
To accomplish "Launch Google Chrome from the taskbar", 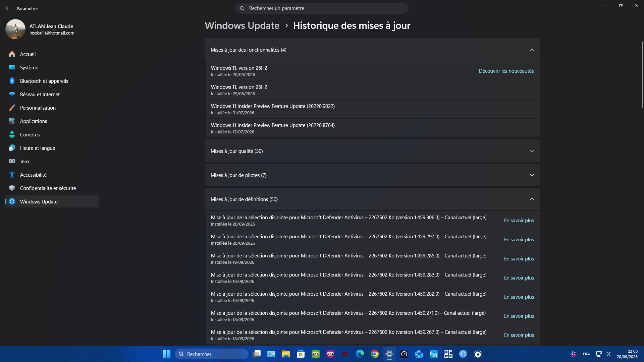I will pyautogui.click(x=375, y=354).
